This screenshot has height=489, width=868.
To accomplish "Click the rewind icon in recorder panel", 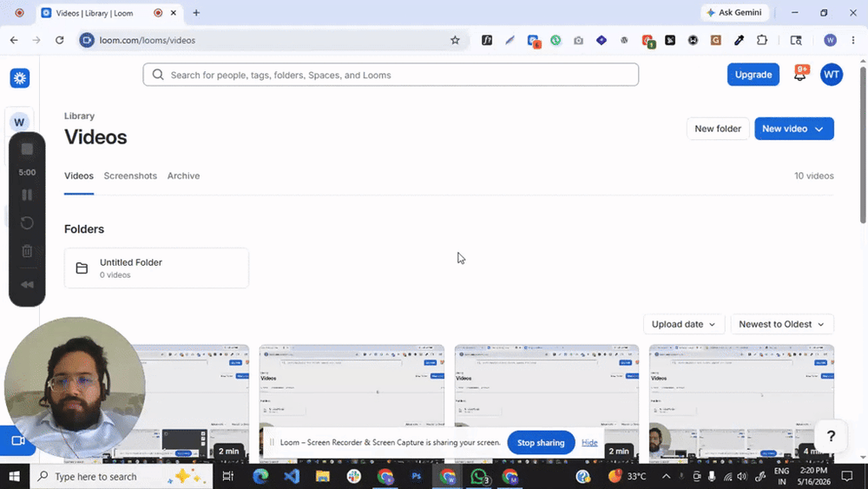I will 27,284.
